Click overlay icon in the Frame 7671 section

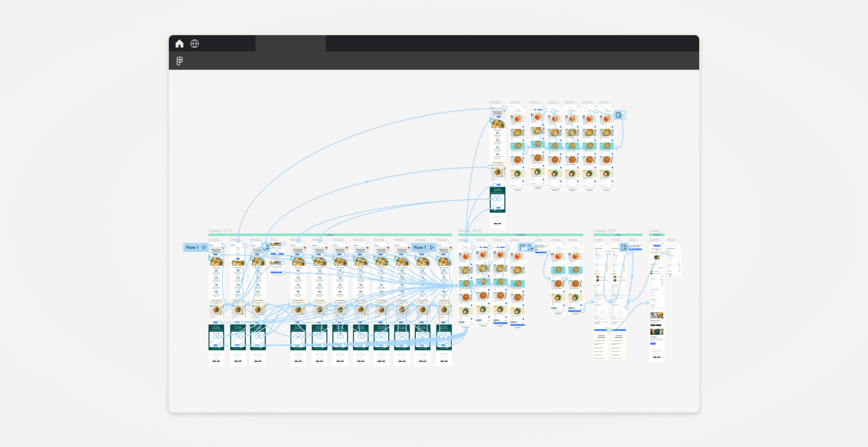point(624,247)
